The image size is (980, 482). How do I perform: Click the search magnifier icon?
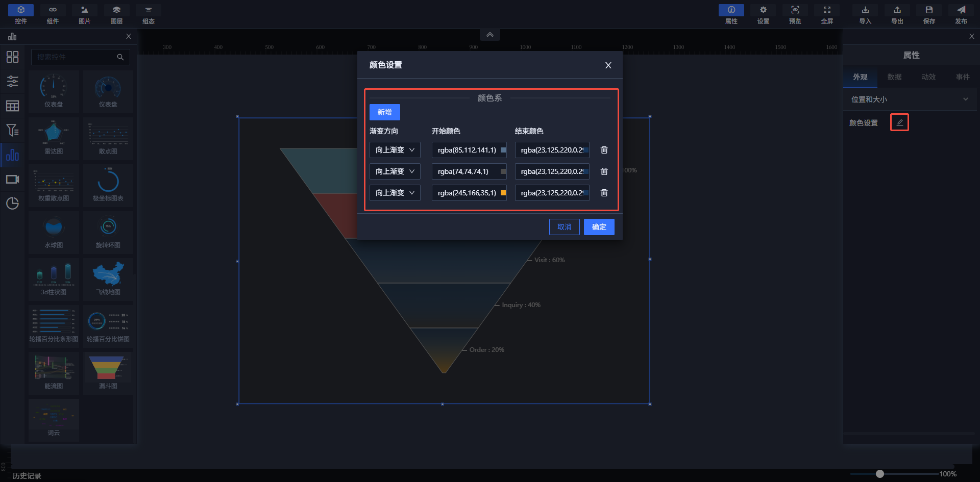pyautogui.click(x=120, y=57)
